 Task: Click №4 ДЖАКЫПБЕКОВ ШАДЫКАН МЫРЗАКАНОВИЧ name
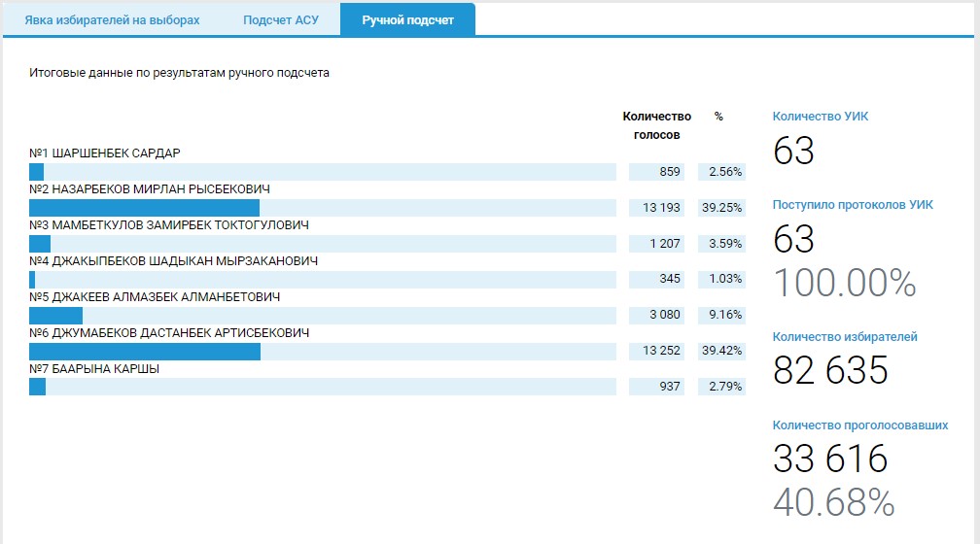[x=173, y=261]
